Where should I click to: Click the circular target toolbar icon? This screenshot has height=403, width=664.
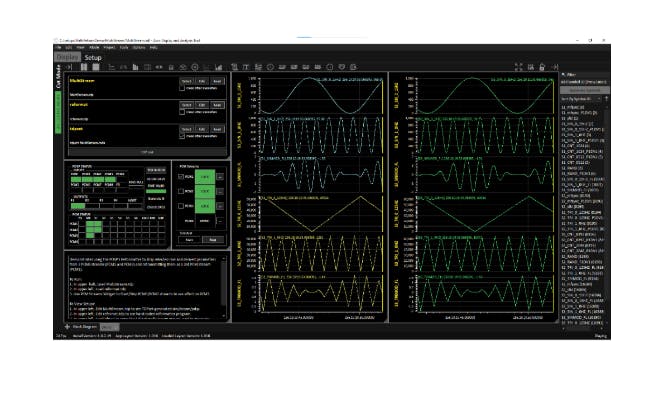click(195, 67)
